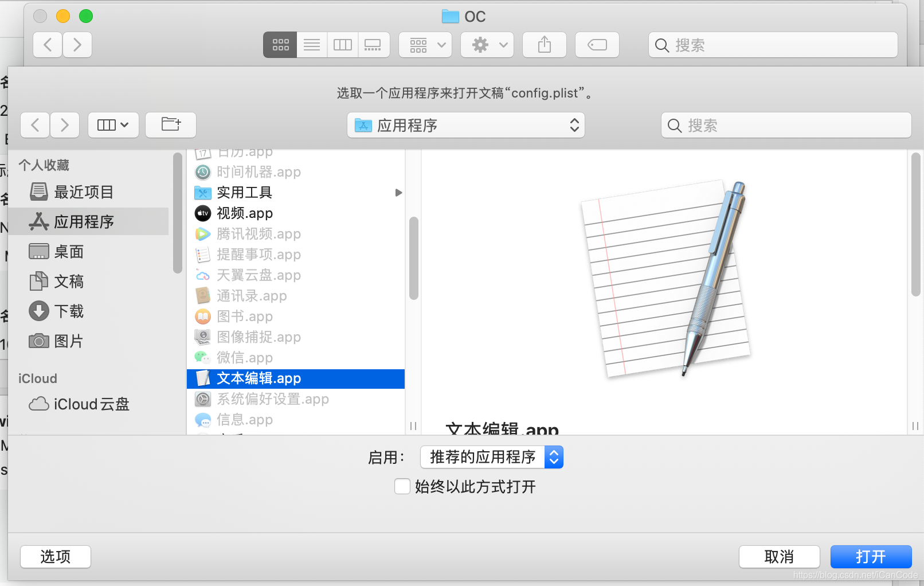Click the sidebar scrollbar
This screenshot has height=586, width=924.
point(178,213)
